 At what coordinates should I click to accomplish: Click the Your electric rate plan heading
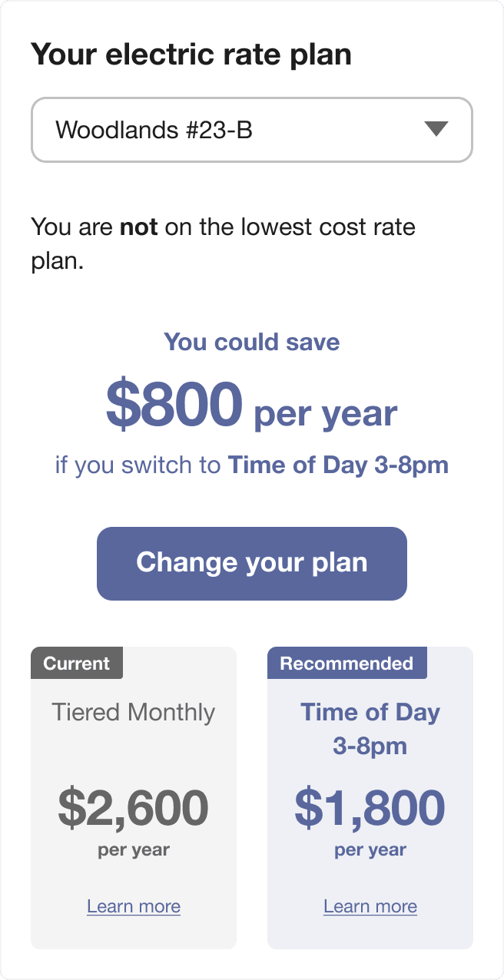pos(191,54)
